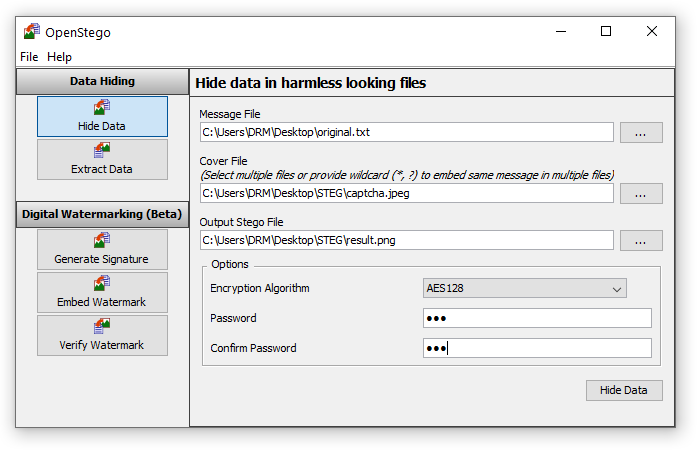Click the 'Encryption Algorithm' label
The height and width of the screenshot is (452, 698).
coord(260,288)
